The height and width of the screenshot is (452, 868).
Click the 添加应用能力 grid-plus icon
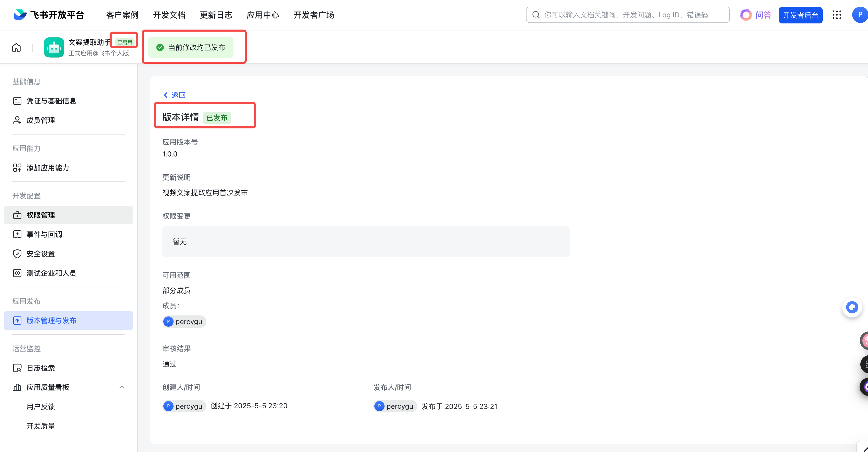pos(17,167)
